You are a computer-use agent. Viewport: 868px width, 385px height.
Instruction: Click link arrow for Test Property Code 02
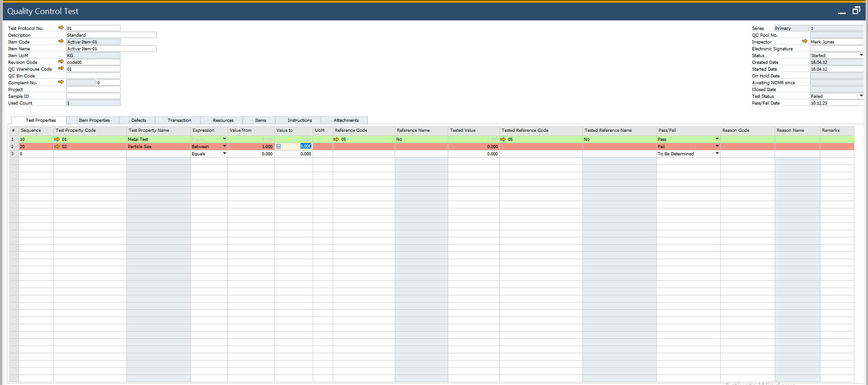click(57, 146)
